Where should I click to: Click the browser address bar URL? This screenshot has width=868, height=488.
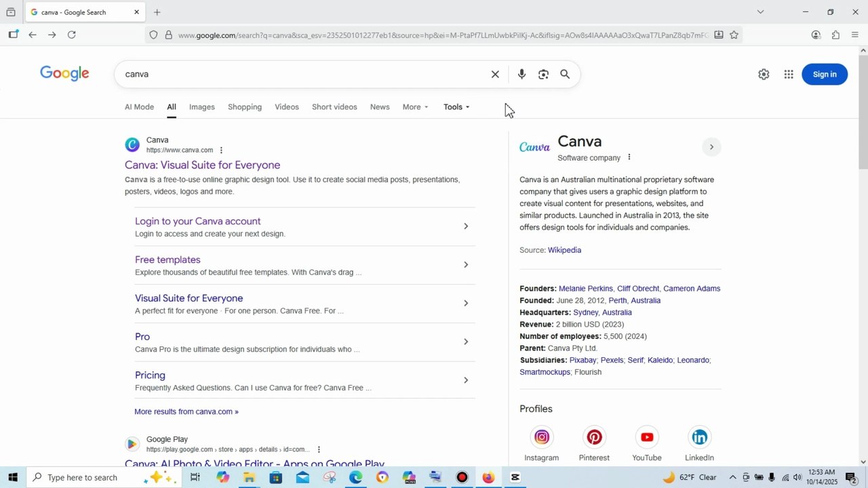coord(443,35)
